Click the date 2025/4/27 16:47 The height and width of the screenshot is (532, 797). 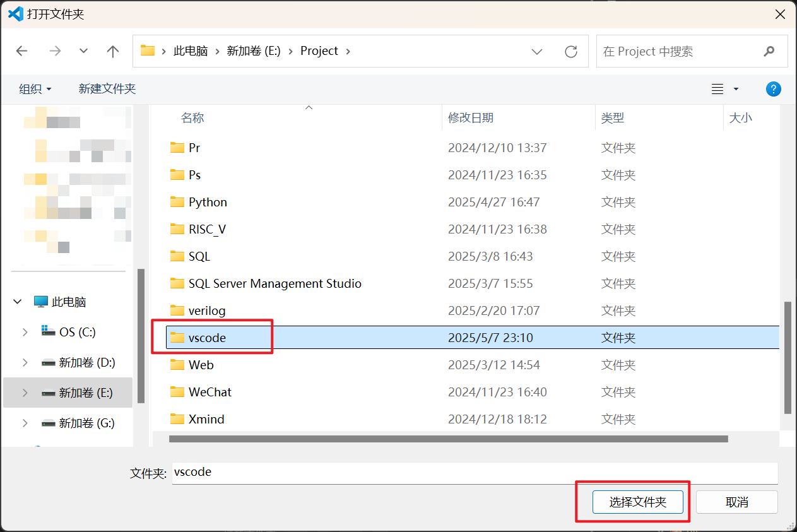pyautogui.click(x=495, y=202)
